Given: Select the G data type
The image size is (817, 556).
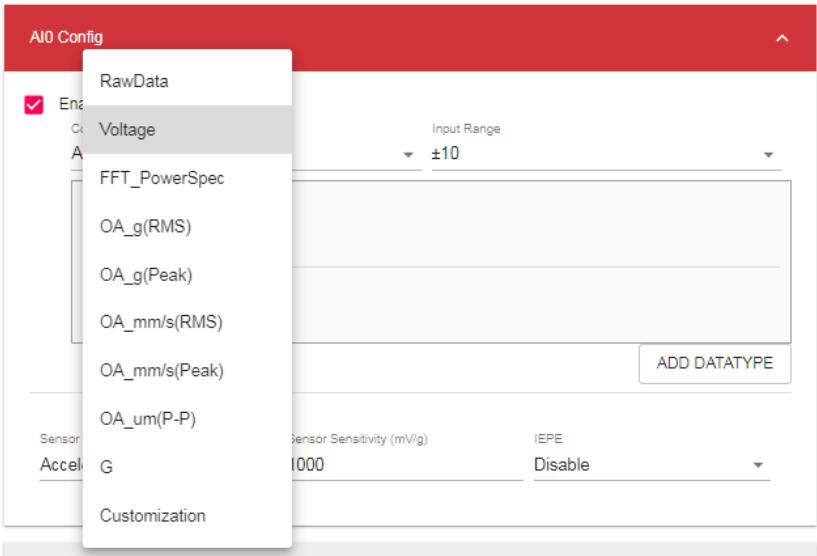Looking at the screenshot, I should coord(187,467).
